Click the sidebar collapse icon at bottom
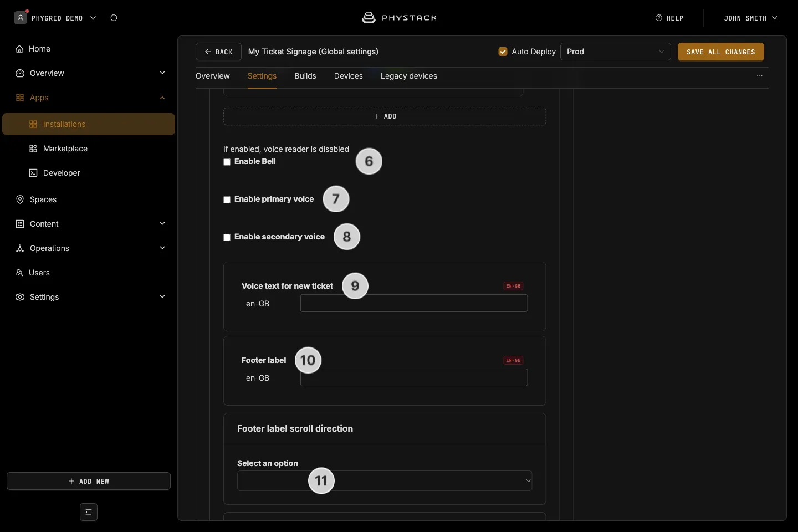This screenshot has width=798, height=532. point(89,512)
